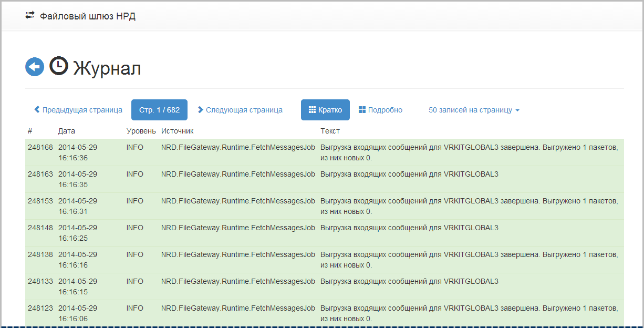Switch to Подробно view
Image resolution: width=644 pixels, height=328 pixels.
tap(380, 110)
